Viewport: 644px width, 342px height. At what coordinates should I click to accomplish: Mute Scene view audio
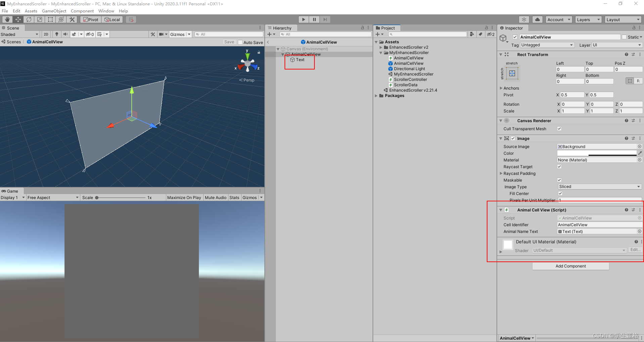(x=65, y=34)
